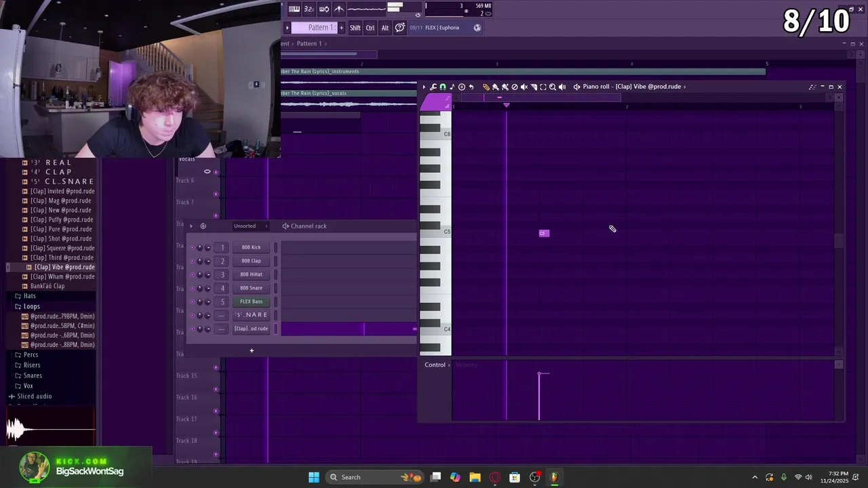This screenshot has height=488, width=868.
Task: Toggle the mute LED of the '5'..NARE channel
Action: click(192, 315)
